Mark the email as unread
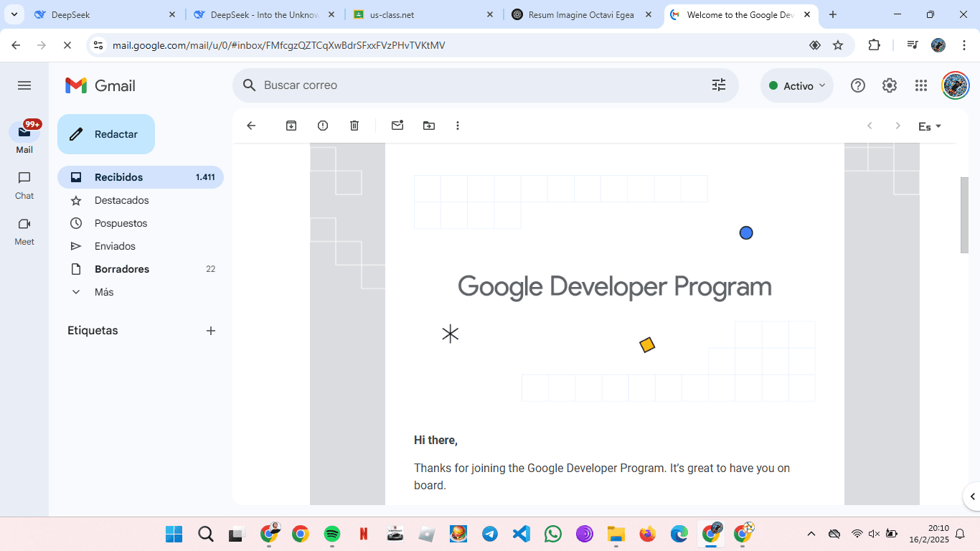Viewport: 980px width, 551px height. (x=397, y=126)
